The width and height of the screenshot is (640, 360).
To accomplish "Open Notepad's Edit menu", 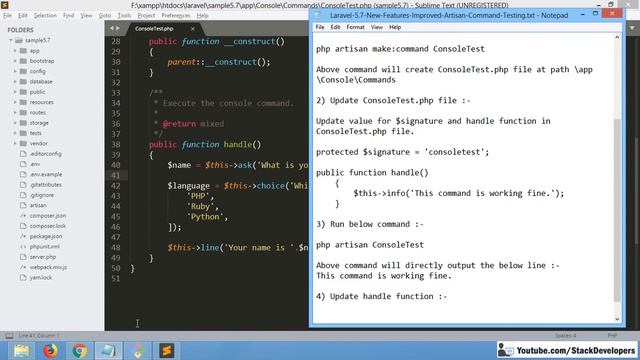I will (x=335, y=27).
